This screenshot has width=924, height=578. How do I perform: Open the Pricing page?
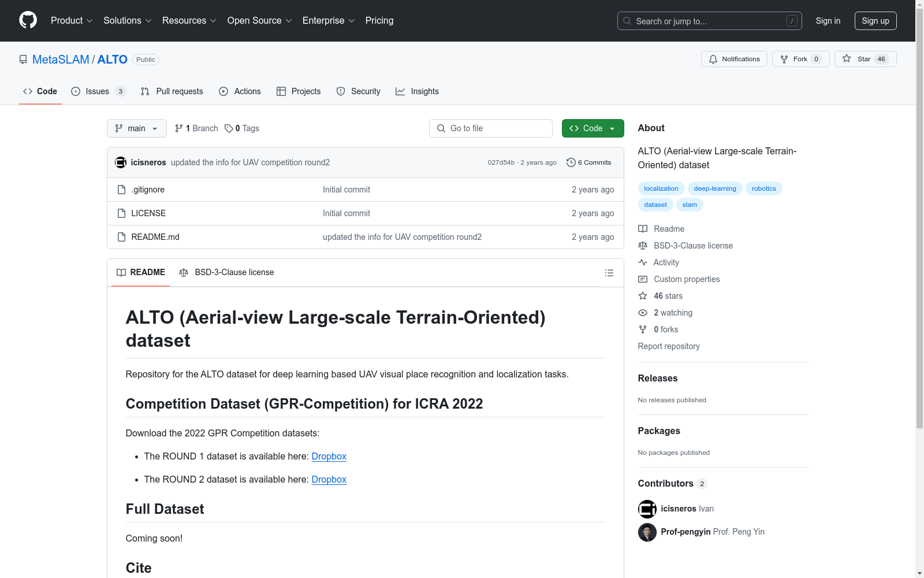[x=379, y=21]
